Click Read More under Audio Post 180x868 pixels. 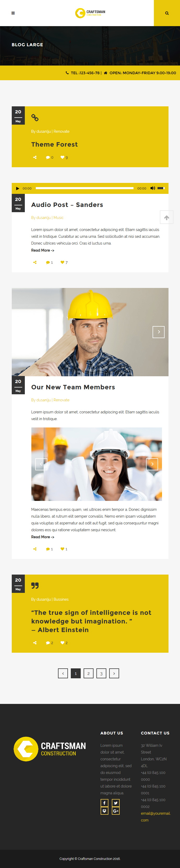click(x=43, y=250)
